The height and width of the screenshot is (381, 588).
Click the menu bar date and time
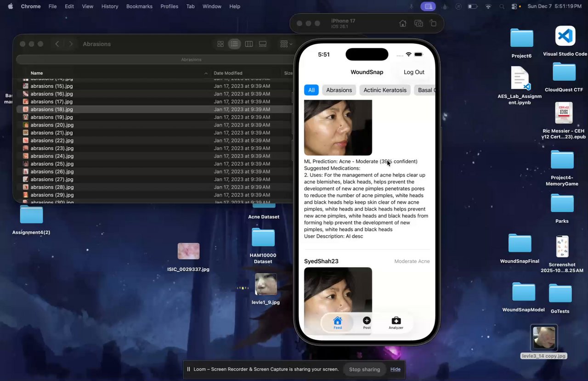coord(555,6)
